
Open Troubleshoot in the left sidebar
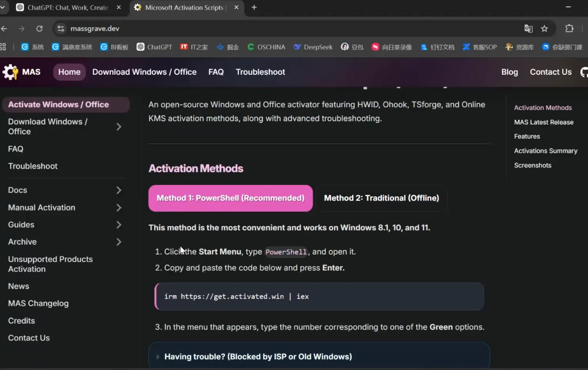(x=33, y=166)
